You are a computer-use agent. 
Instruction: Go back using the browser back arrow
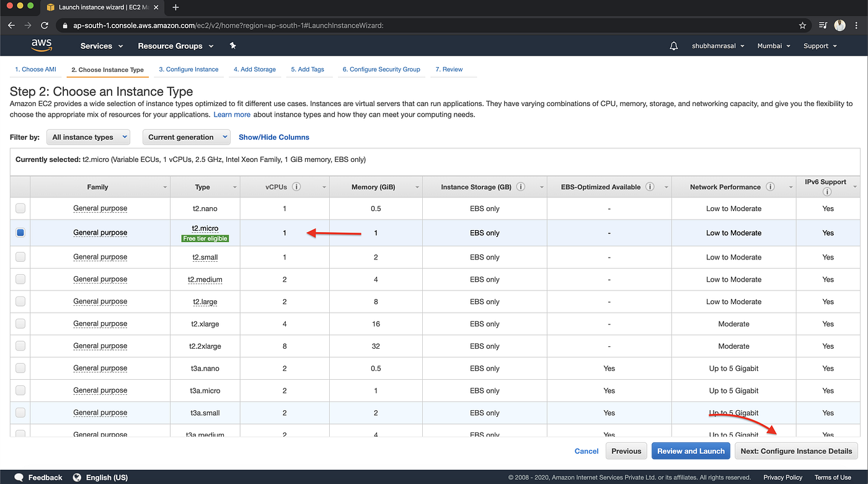click(x=11, y=25)
